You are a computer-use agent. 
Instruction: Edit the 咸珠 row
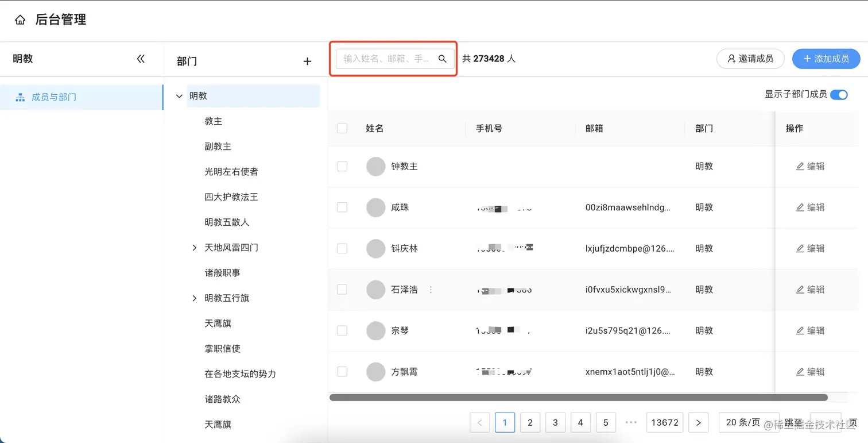pos(810,207)
